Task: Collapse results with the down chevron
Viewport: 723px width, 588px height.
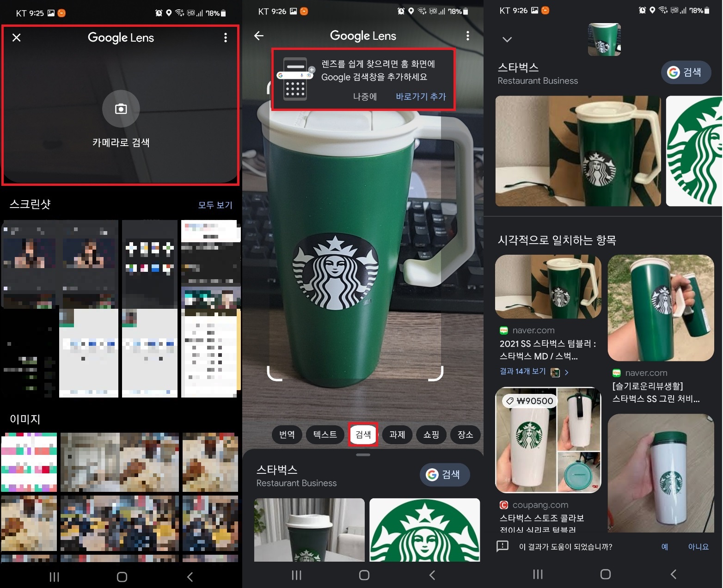Action: click(x=507, y=39)
